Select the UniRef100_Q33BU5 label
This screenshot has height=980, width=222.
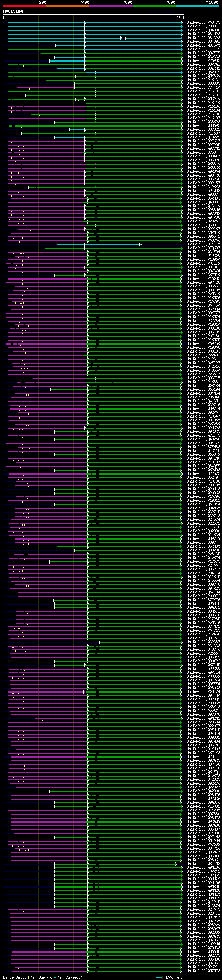click(x=203, y=84)
